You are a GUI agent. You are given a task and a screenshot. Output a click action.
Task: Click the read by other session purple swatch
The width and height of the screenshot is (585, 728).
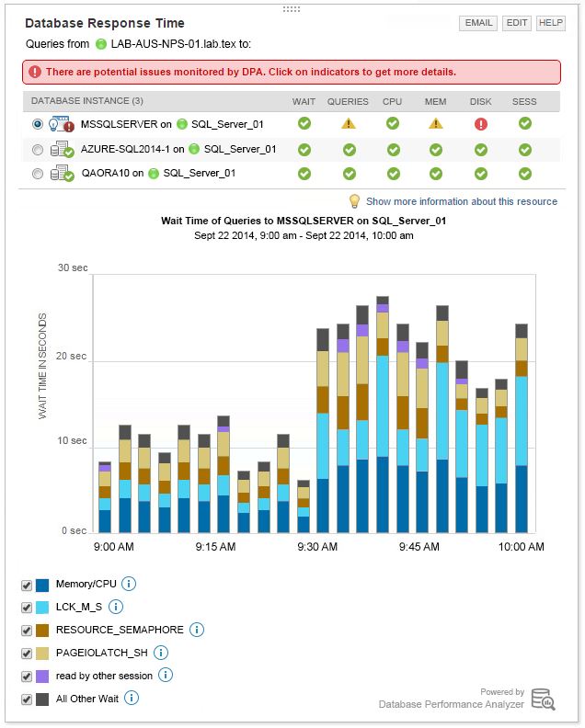(x=42, y=677)
